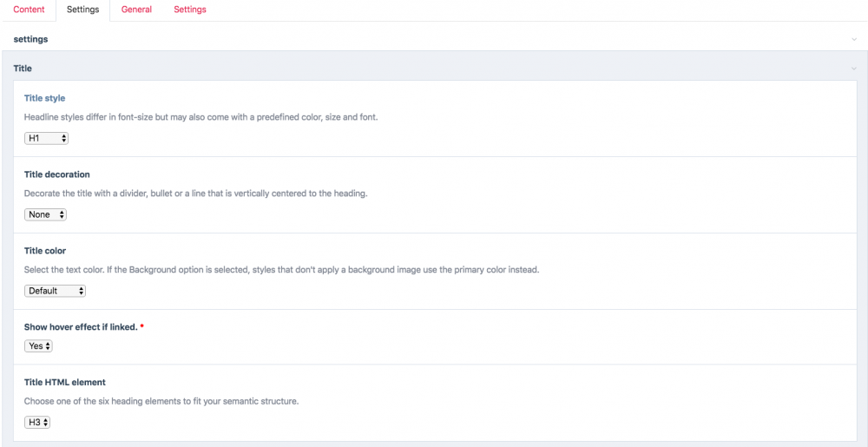The image size is (868, 447).
Task: Click the headline styles description text
Action: pos(201,117)
